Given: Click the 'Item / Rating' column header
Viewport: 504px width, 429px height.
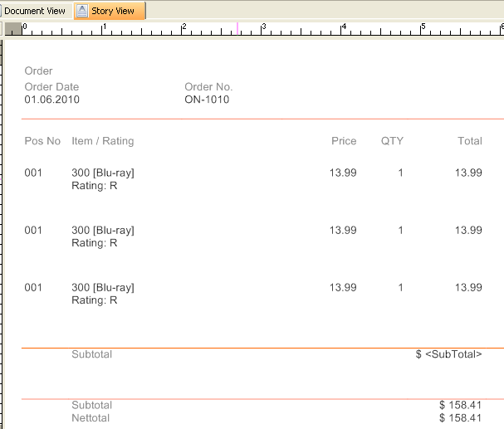Looking at the screenshot, I should pyautogui.click(x=102, y=141).
